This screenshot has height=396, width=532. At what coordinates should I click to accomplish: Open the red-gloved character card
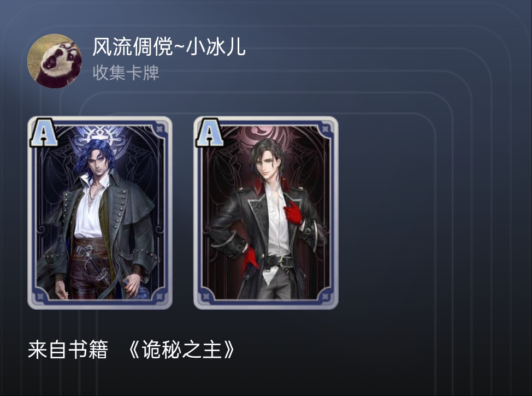[x=265, y=213]
